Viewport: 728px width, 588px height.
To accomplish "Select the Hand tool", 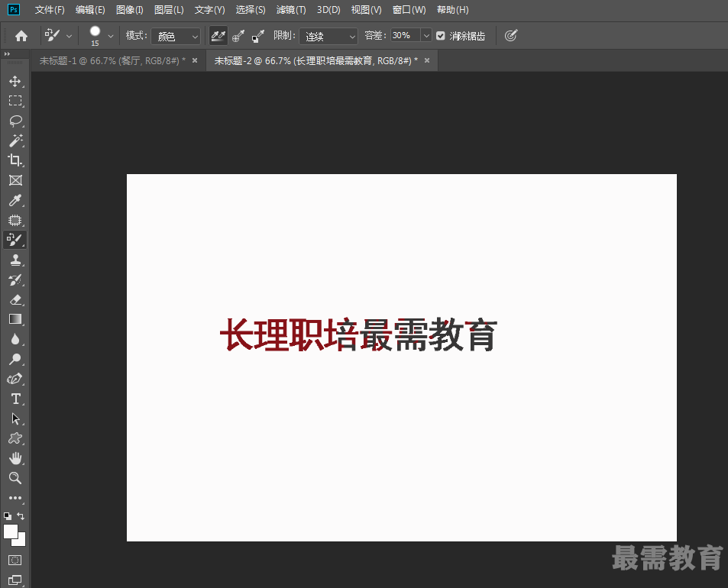I will tap(15, 458).
